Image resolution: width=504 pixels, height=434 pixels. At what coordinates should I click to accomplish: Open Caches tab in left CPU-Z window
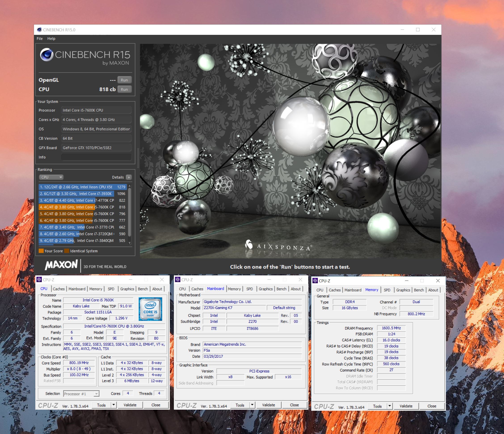pos(59,289)
